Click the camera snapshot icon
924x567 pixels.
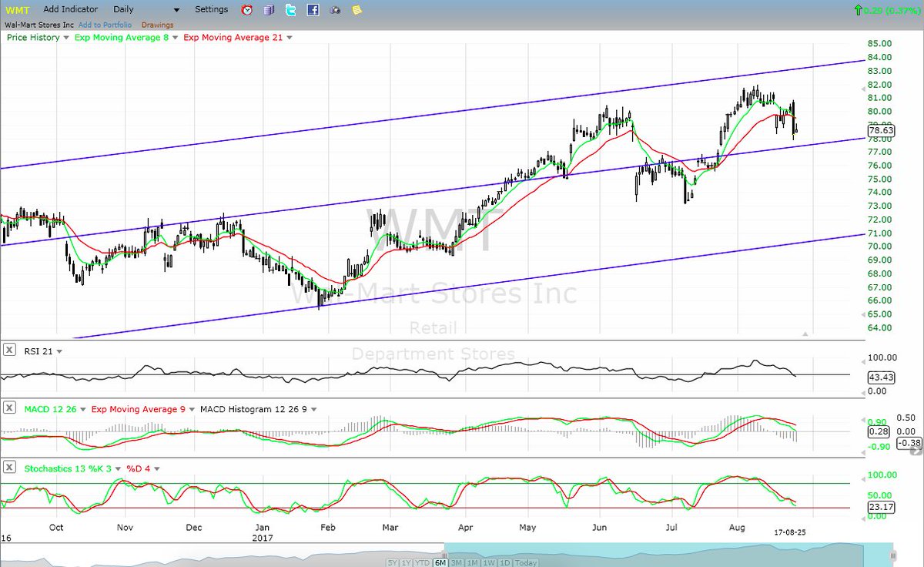335,10
